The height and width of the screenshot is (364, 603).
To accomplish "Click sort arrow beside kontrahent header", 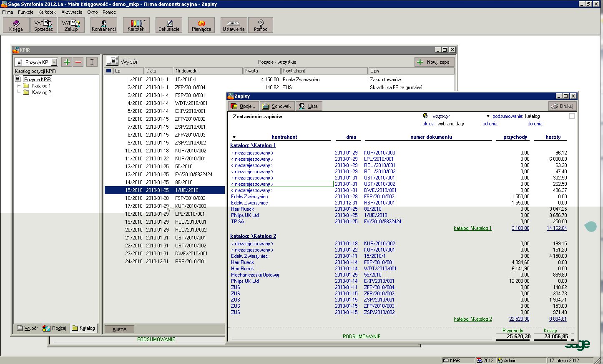I will tap(234, 137).
